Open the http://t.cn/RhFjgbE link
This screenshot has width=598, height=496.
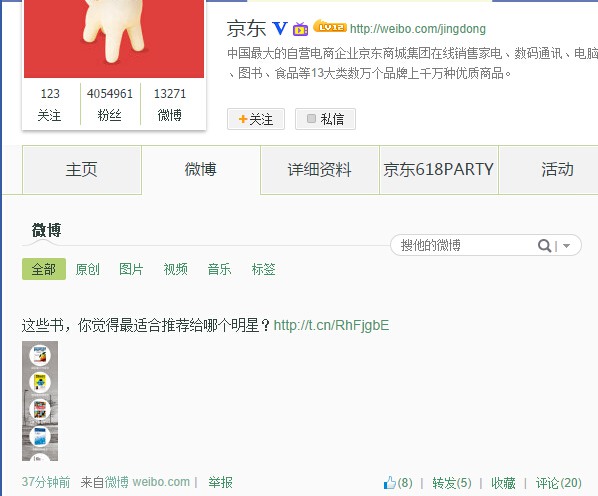click(331, 325)
